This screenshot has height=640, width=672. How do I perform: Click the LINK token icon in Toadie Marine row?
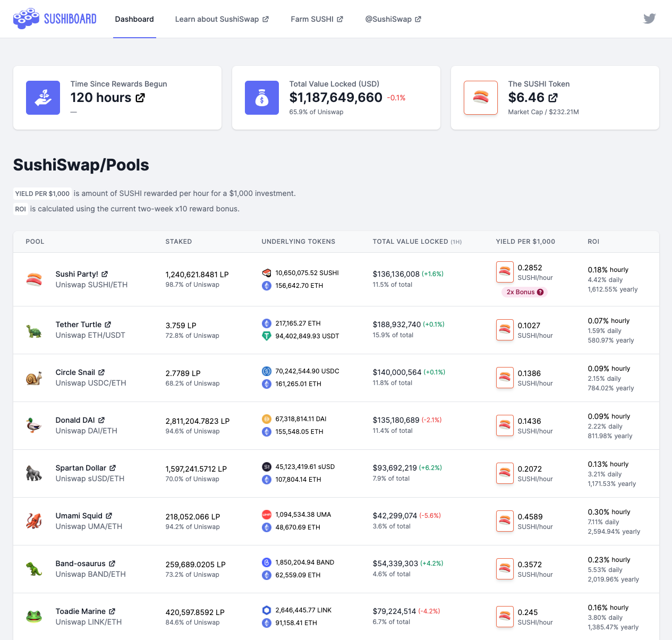(x=267, y=610)
